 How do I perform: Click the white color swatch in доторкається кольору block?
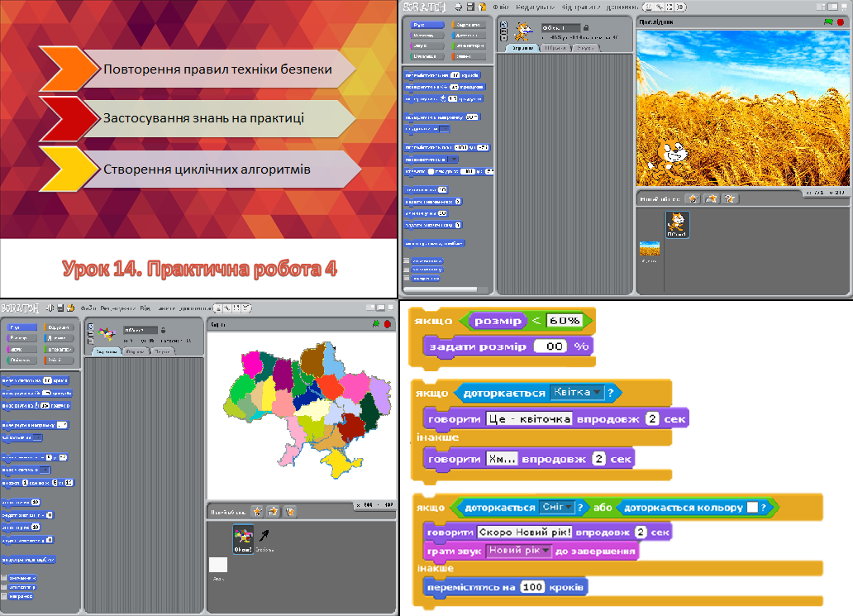(x=752, y=507)
